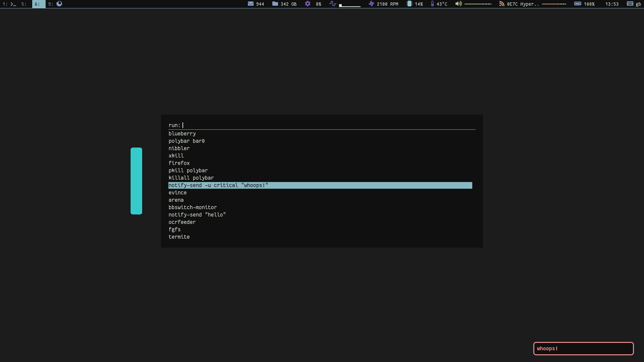Dismiss the whoops! notification popup
The width and height of the screenshot is (644, 362).
click(583, 349)
